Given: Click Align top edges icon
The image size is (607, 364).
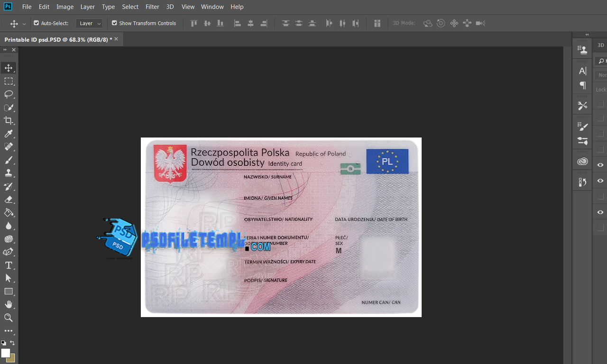Looking at the screenshot, I should [194, 23].
